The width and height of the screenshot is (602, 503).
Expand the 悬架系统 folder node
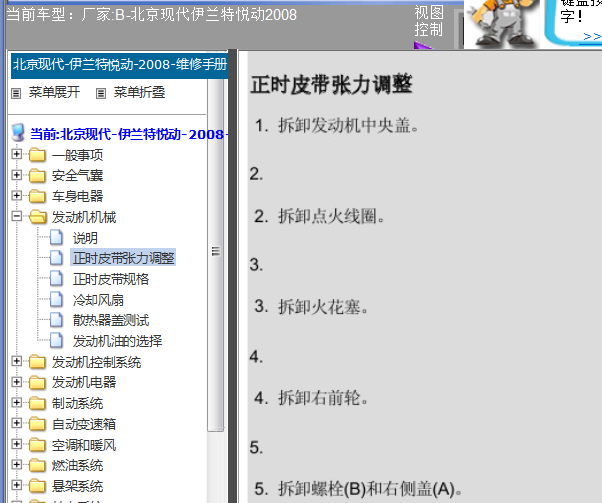[x=17, y=485]
